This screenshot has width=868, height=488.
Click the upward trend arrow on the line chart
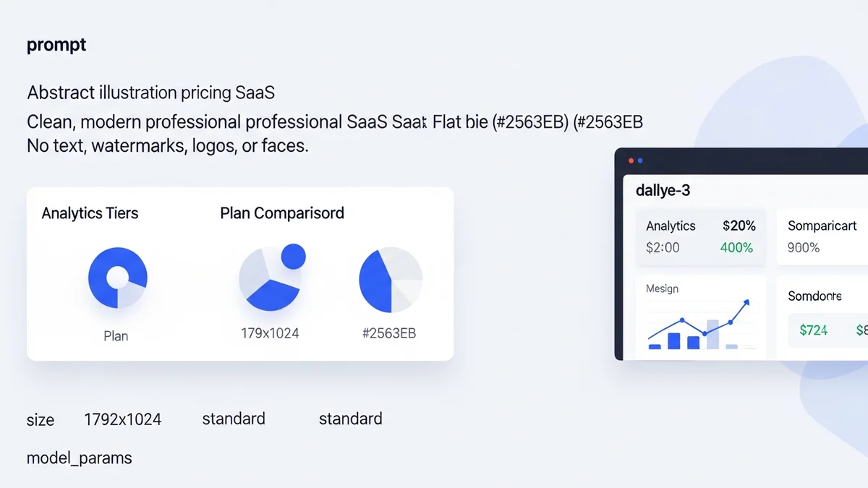(x=746, y=304)
